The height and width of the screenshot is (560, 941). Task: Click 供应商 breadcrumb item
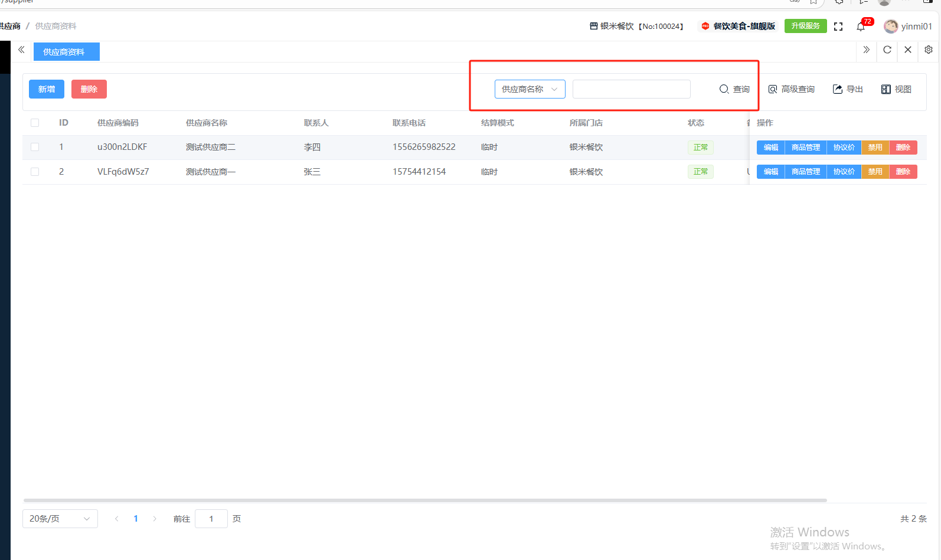click(x=10, y=26)
